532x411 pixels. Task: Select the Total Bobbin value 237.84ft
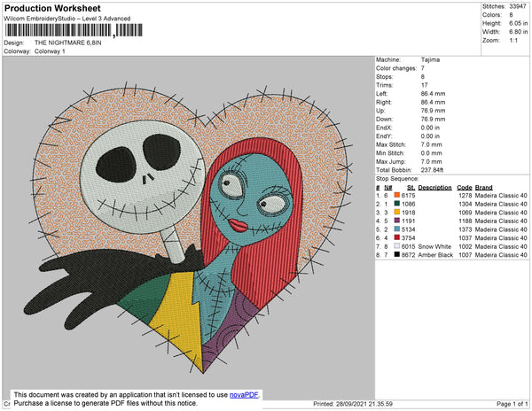pos(433,170)
